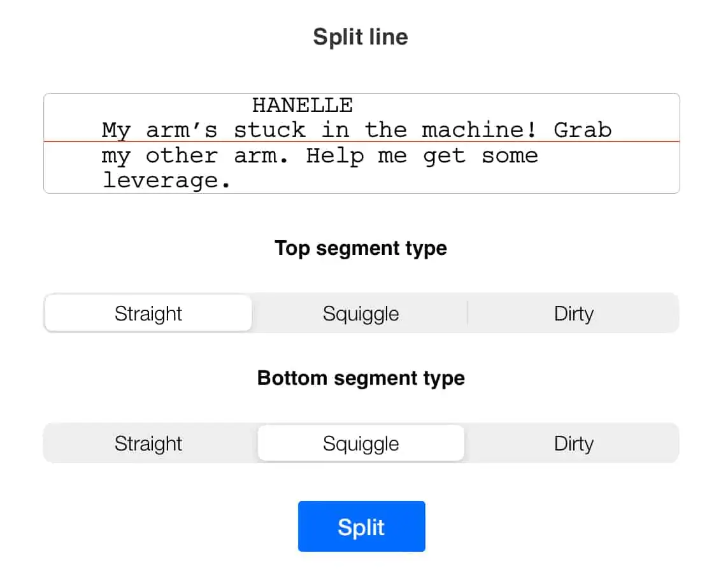The width and height of the screenshot is (728, 576).
Task: Click the "Top segment type" heading
Action: click(x=360, y=248)
